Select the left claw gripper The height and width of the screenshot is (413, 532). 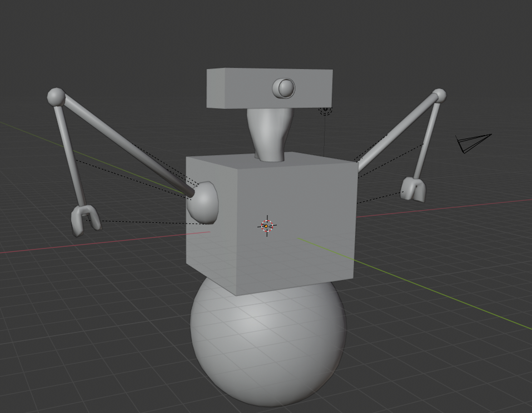pos(85,218)
